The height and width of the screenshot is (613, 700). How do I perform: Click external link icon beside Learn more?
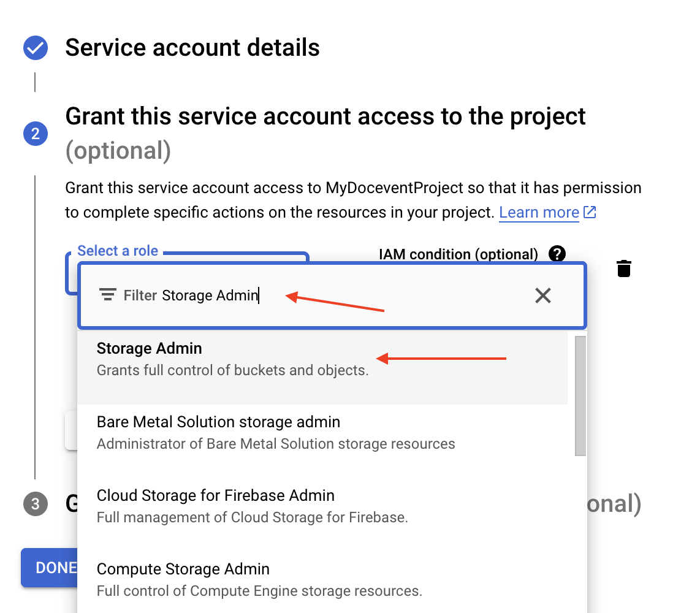click(590, 213)
